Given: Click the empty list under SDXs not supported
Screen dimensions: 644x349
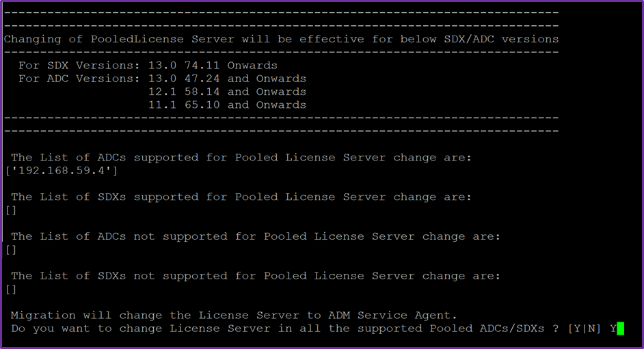Looking at the screenshot, I should [10, 289].
